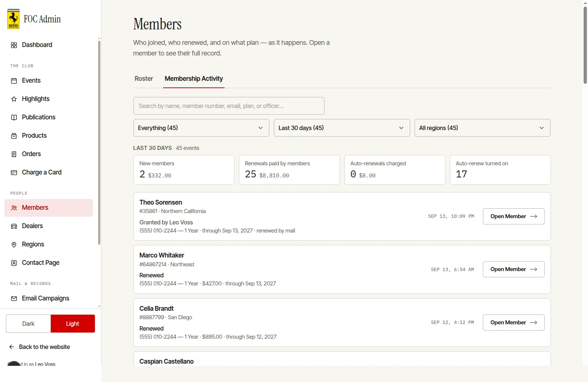Click the sidebar scroll-down arrow
588x382 pixels.
pos(99,306)
